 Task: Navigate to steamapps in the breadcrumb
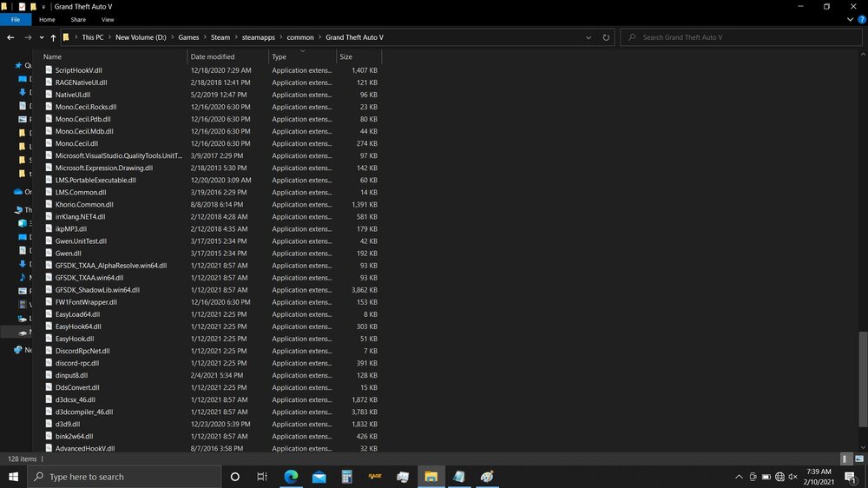(258, 37)
